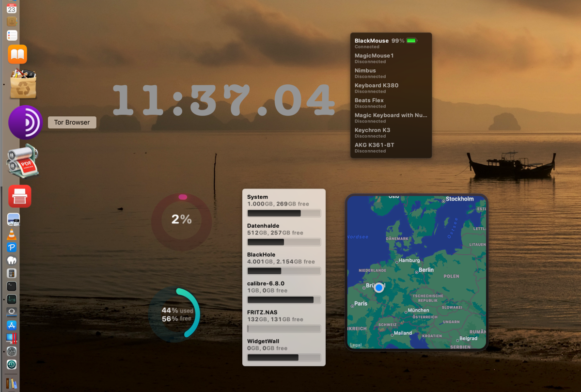Click the BlackHole disk usage bar
The image size is (581, 392).
[x=284, y=271]
